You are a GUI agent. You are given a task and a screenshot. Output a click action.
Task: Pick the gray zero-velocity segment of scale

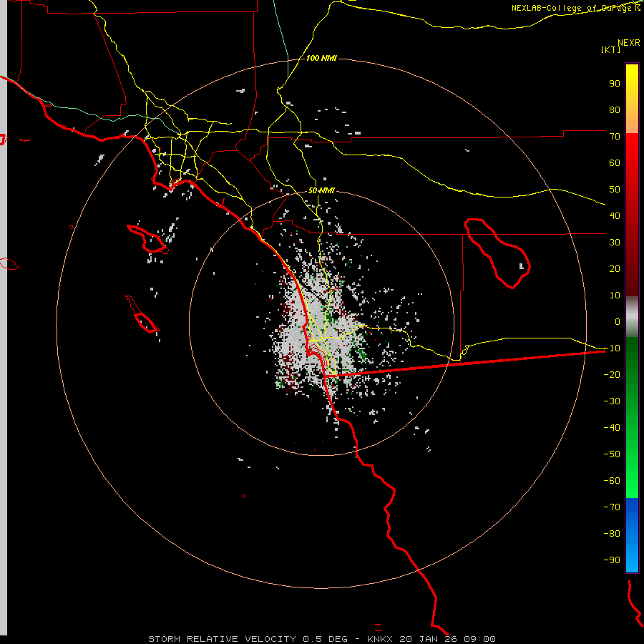pyautogui.click(x=632, y=316)
